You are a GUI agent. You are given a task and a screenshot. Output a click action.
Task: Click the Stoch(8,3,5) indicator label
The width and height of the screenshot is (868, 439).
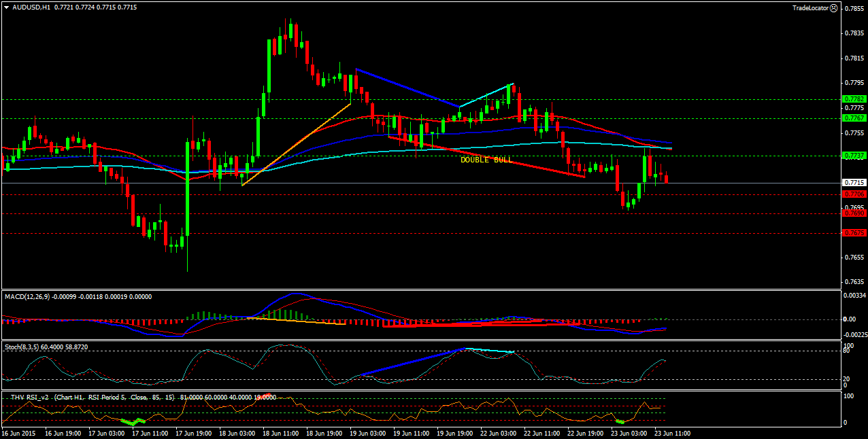pyautogui.click(x=22, y=347)
